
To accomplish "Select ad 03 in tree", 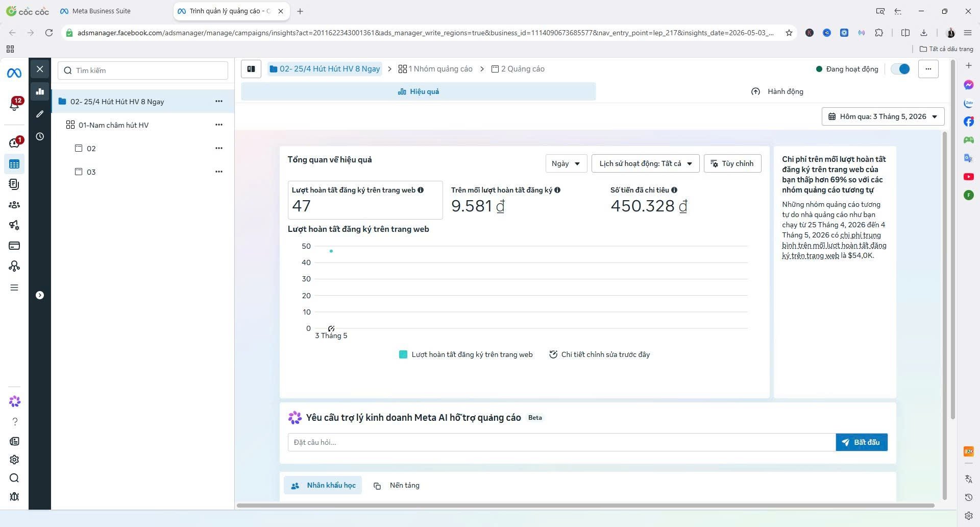I will click(91, 172).
